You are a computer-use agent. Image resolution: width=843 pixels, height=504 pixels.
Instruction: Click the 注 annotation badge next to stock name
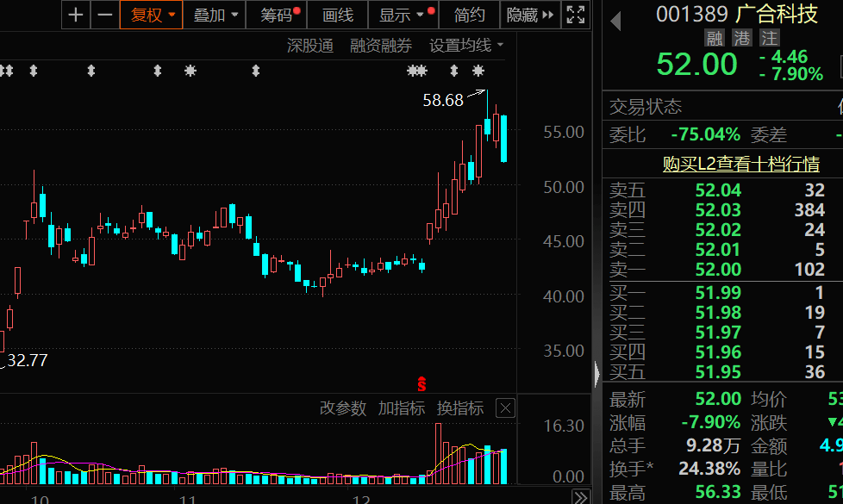point(769,37)
